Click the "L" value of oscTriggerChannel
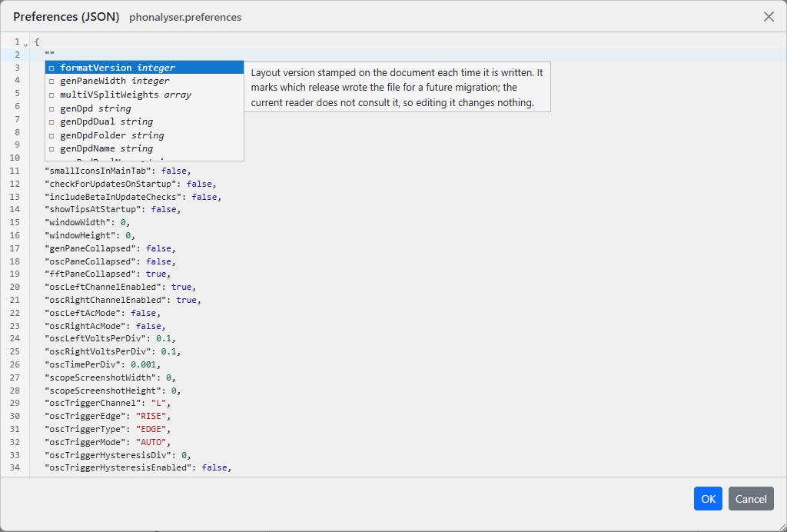787x532 pixels. [158, 404]
